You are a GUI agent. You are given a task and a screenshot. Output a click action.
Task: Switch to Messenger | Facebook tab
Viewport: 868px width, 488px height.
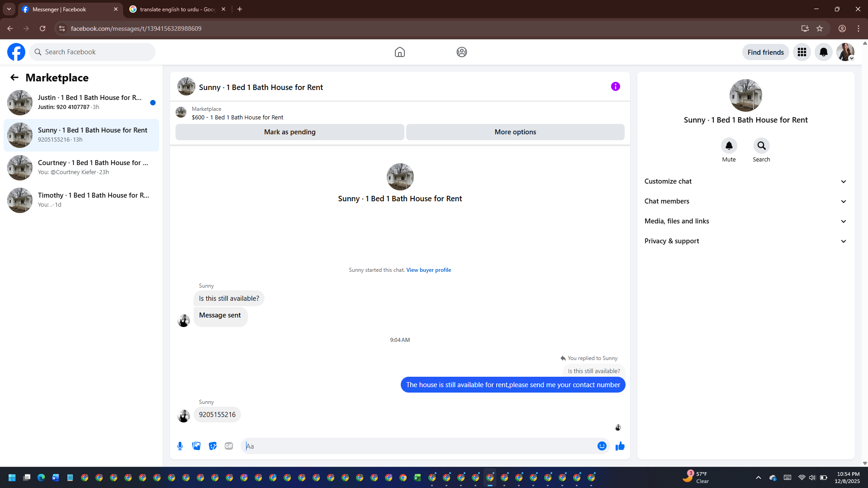point(70,9)
